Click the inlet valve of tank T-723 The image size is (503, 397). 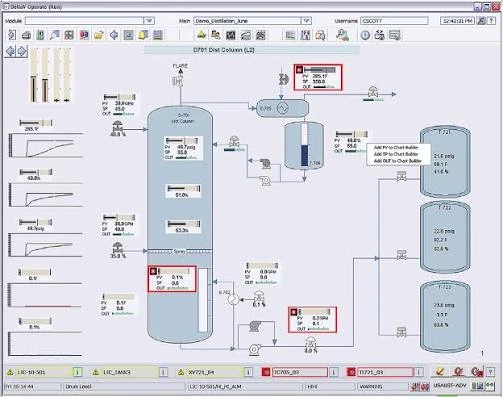[x=401, y=332]
